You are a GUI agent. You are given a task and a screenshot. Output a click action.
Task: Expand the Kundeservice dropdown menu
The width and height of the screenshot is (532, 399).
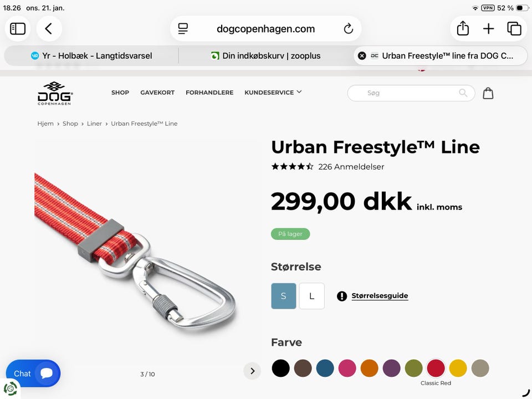pyautogui.click(x=273, y=93)
